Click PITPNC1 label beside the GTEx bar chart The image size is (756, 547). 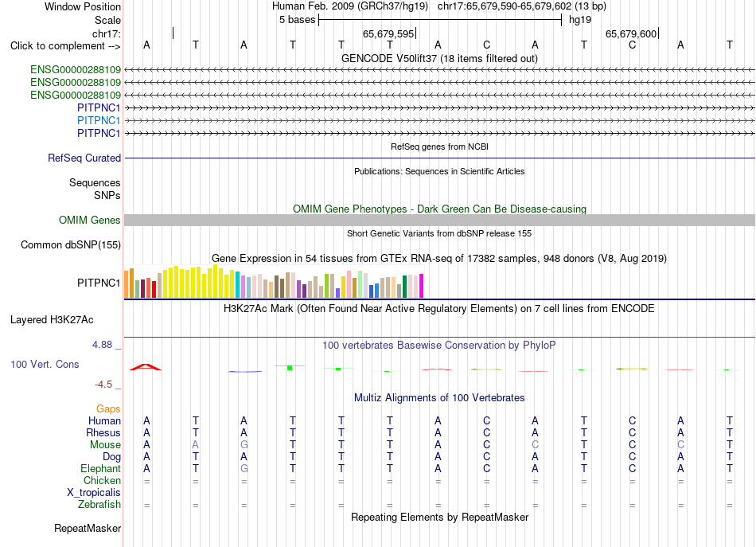(x=99, y=283)
